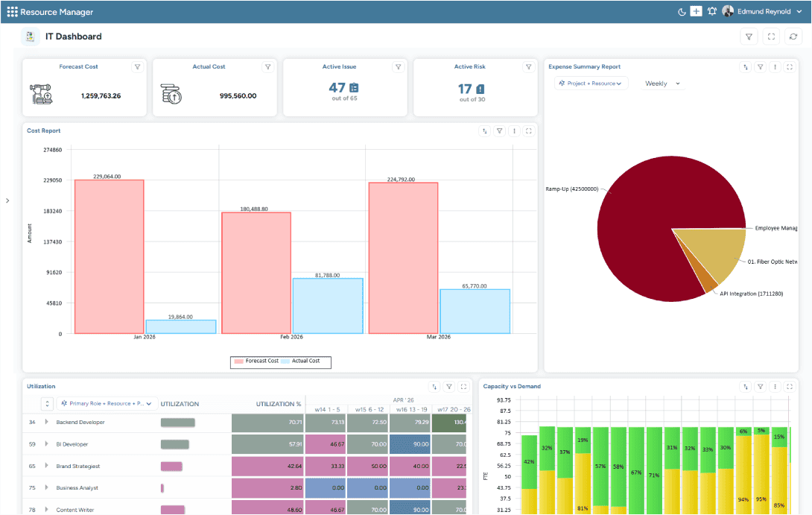Expand the Backend Developer row
This screenshot has height=515, width=812.
(47, 423)
